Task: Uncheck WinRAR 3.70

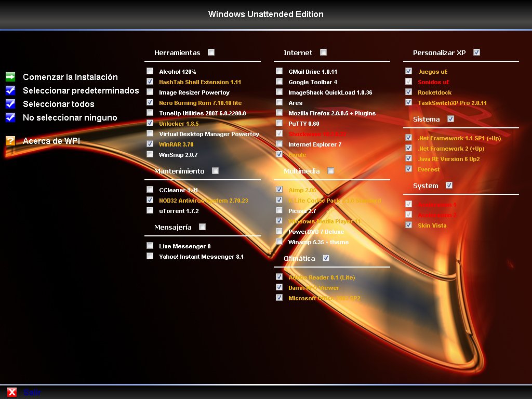Action: 150,144
